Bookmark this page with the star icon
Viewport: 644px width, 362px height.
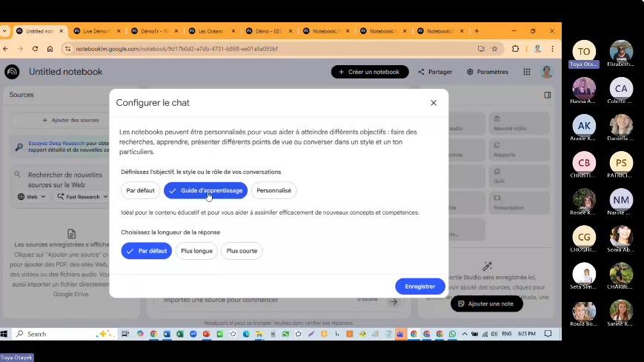tap(494, 49)
